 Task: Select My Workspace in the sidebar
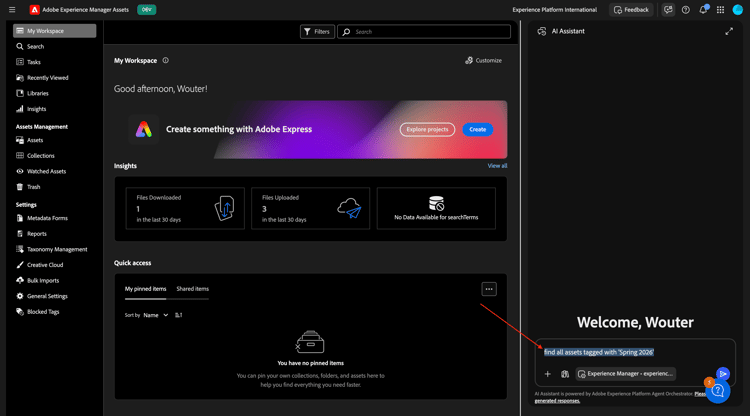click(55, 31)
